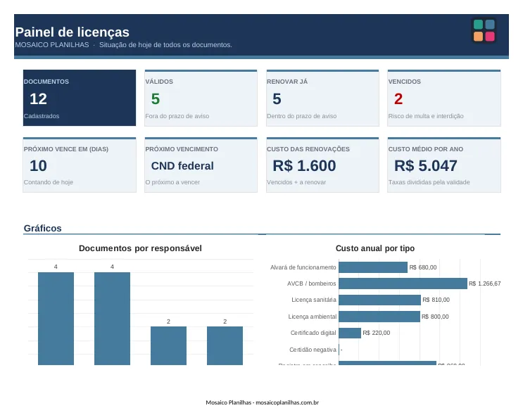
Task: Click the 'CUSTO DAS RENOVAÇÕES' card label
Action: pos(308,149)
